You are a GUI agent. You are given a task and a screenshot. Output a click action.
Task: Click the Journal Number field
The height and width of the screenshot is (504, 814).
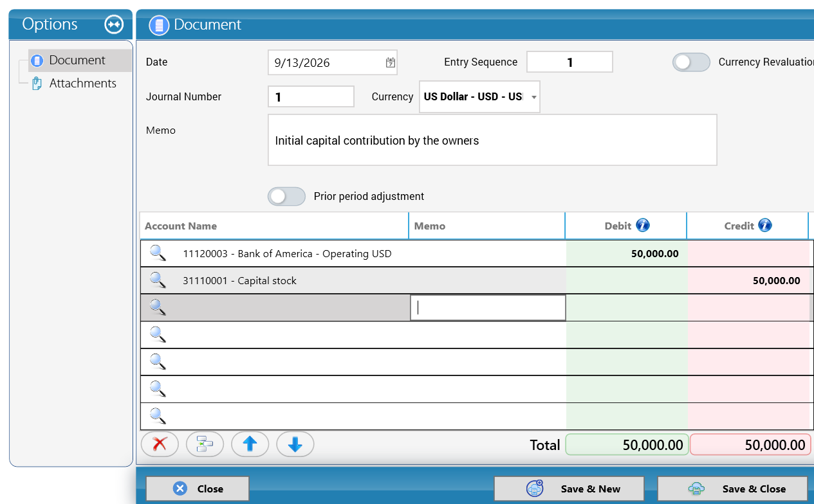click(311, 96)
